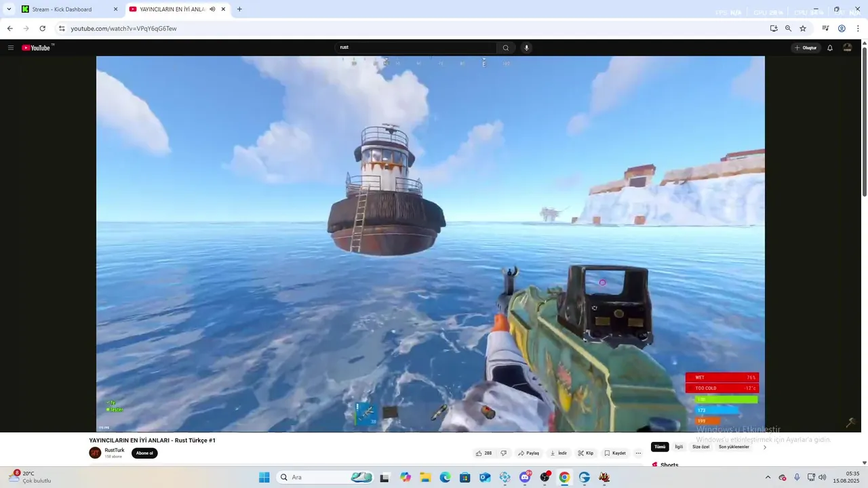Screen dimensions: 868x488
Task: Start voice search with the microphone
Action: coord(526,47)
